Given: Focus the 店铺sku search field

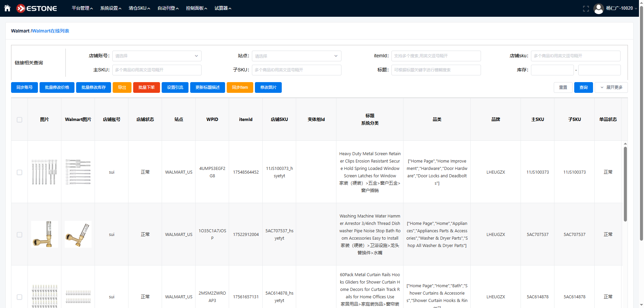Looking at the screenshot, I should pos(576,56).
